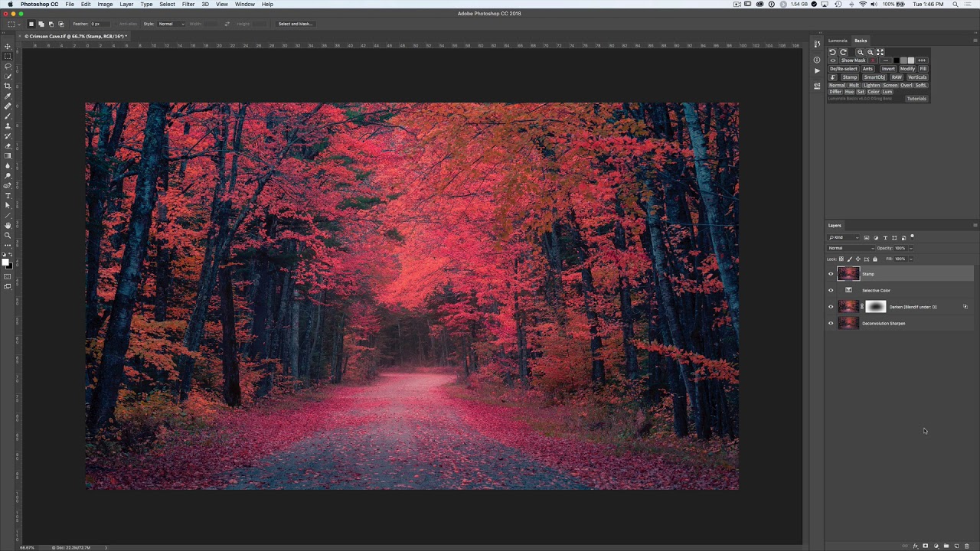Select the Gradient tool
Image resolution: width=980 pixels, height=551 pixels.
8,155
